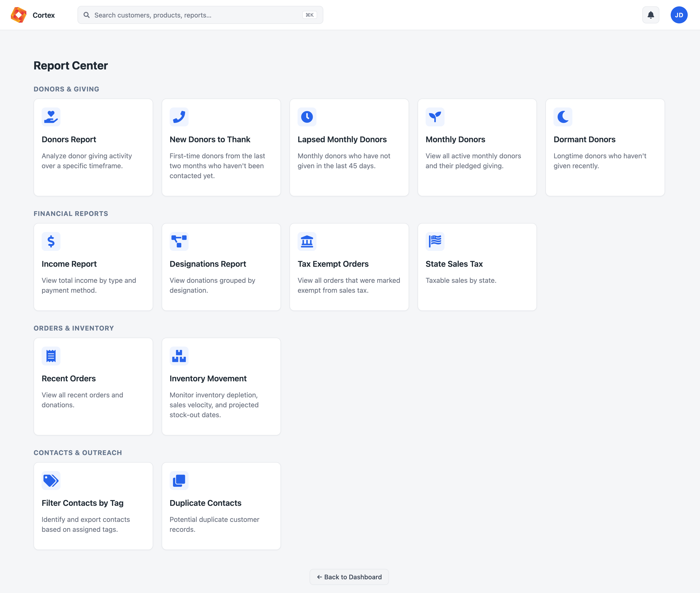
Task: Open Filter Contacts by Tag title
Action: point(82,503)
